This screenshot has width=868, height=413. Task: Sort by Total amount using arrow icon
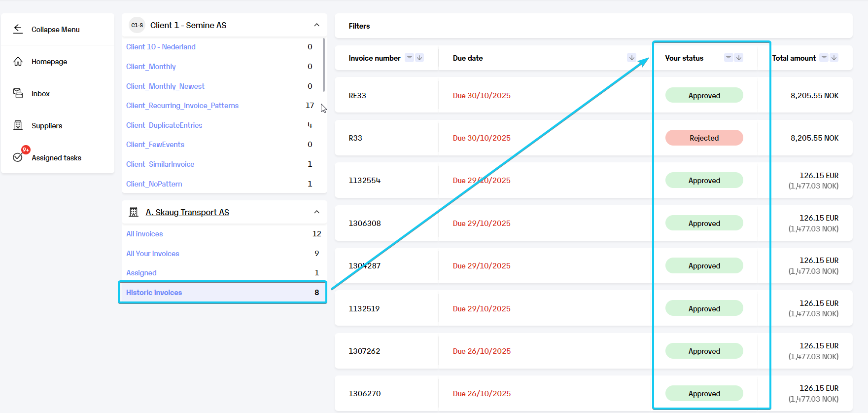coord(834,58)
